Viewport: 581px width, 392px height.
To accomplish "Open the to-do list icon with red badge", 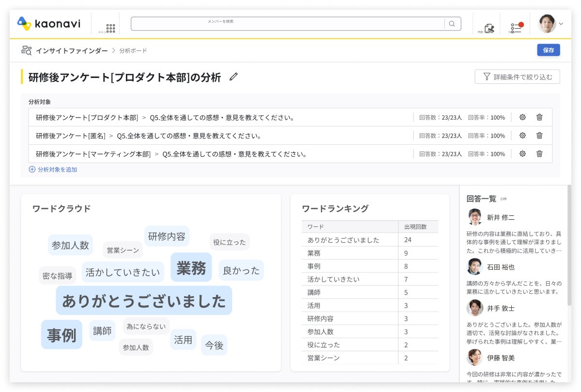I will [517, 28].
